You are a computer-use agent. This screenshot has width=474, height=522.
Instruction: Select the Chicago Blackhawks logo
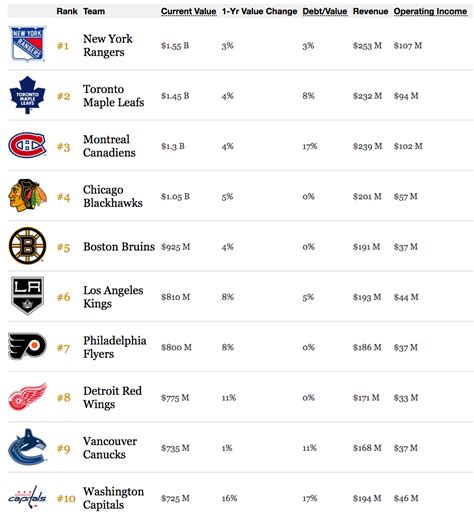click(27, 196)
